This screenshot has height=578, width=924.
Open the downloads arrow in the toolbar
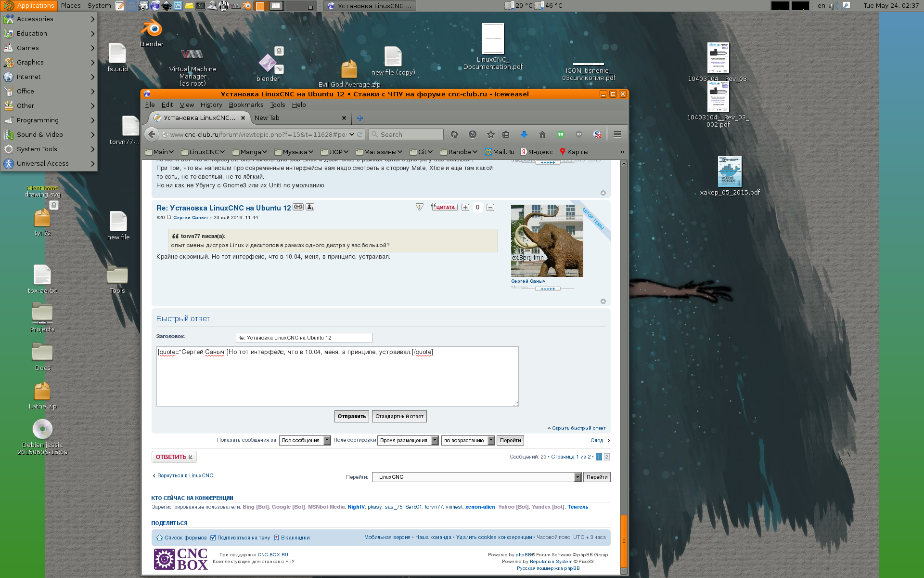524,134
